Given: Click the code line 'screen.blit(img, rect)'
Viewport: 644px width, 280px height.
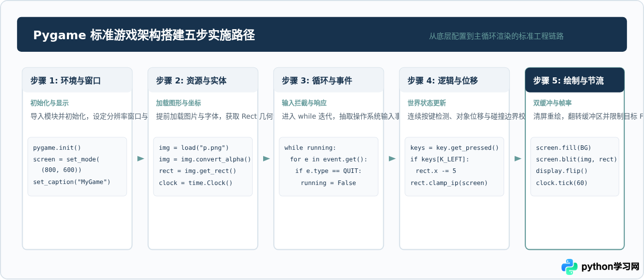Looking at the screenshot, I should pos(577,159).
